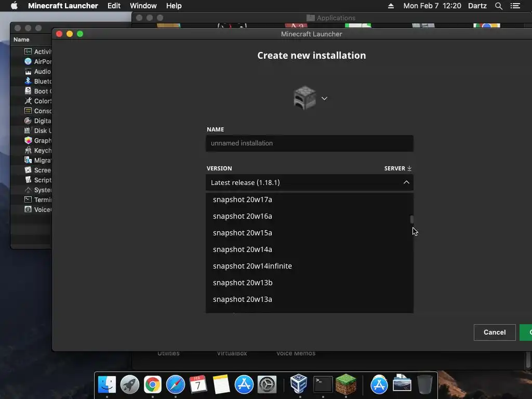Pick snapshot 20w13b version
Viewport: 532px width, 399px height.
tap(310, 283)
